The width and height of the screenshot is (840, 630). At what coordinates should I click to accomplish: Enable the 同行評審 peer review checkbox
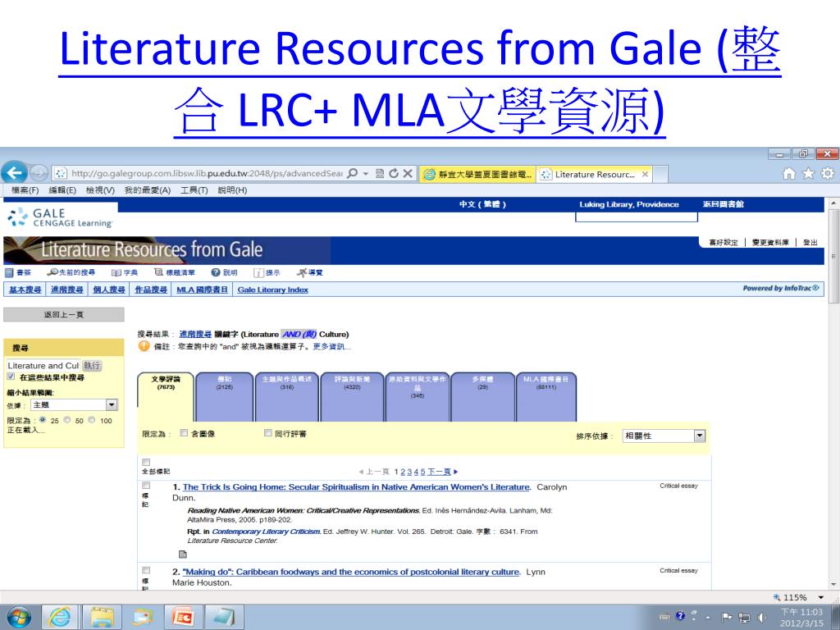(268, 433)
